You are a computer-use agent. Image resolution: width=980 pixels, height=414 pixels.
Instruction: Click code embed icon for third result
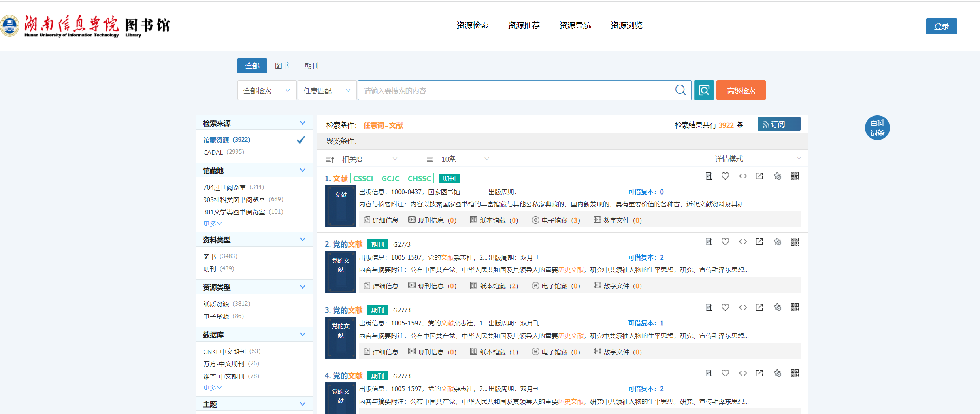coord(743,307)
